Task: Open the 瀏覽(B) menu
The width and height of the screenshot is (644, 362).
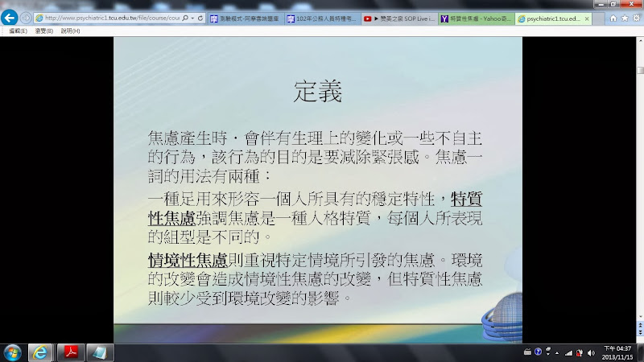Action: click(43, 31)
